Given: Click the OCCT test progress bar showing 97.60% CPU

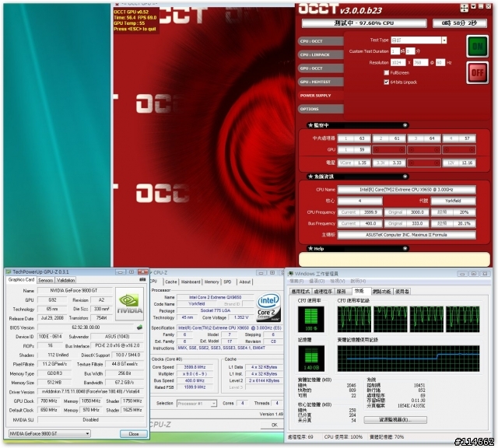Looking at the screenshot, I should click(x=364, y=23).
